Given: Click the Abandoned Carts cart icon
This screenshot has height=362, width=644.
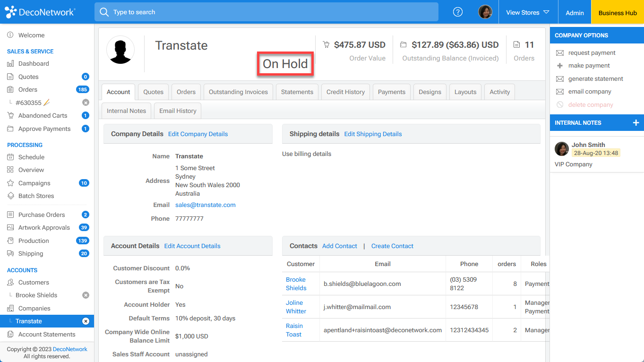Looking at the screenshot, I should coord(10,116).
